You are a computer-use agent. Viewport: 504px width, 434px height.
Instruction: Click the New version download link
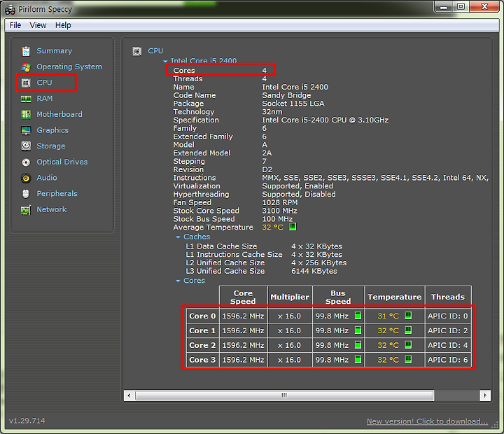[x=427, y=421]
